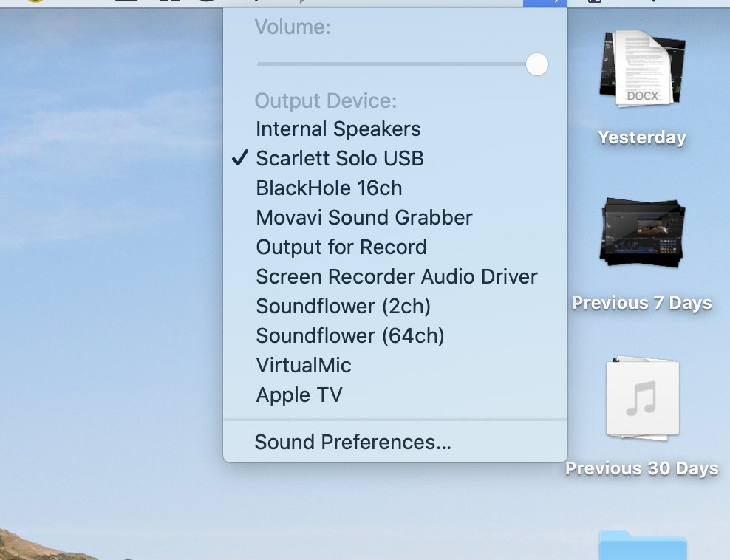The height and width of the screenshot is (560, 730).
Task: Click the highlighted volume icon in menu bar
Action: pos(545,3)
